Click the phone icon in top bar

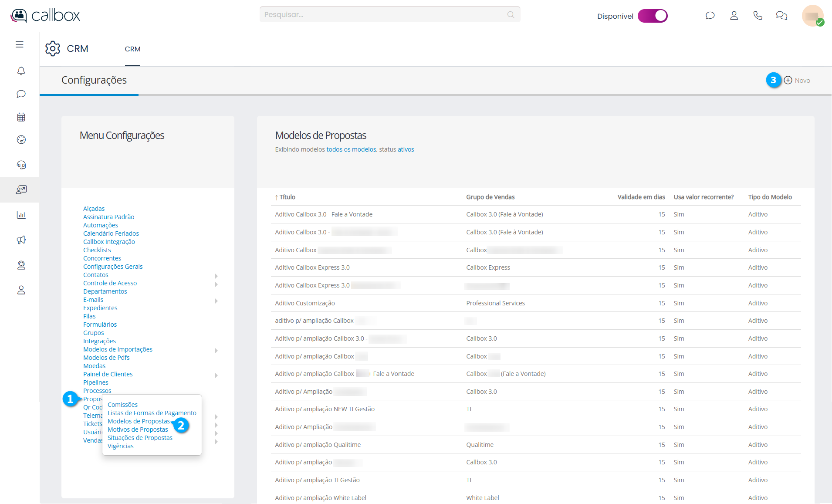(x=758, y=16)
